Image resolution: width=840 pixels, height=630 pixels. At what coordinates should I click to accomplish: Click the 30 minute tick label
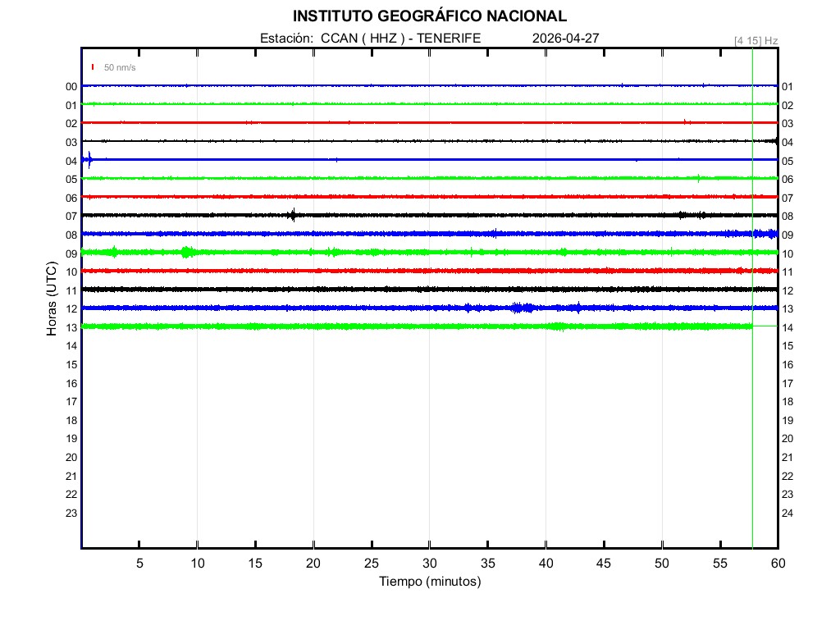click(x=429, y=564)
